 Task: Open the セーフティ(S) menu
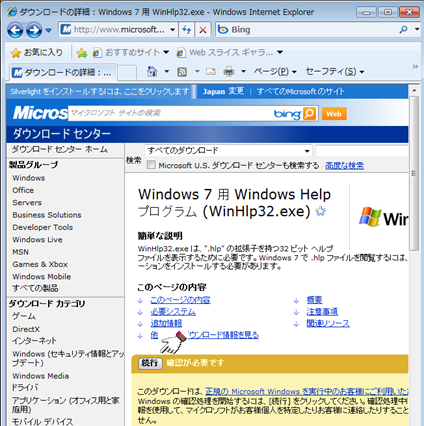pos(335,71)
